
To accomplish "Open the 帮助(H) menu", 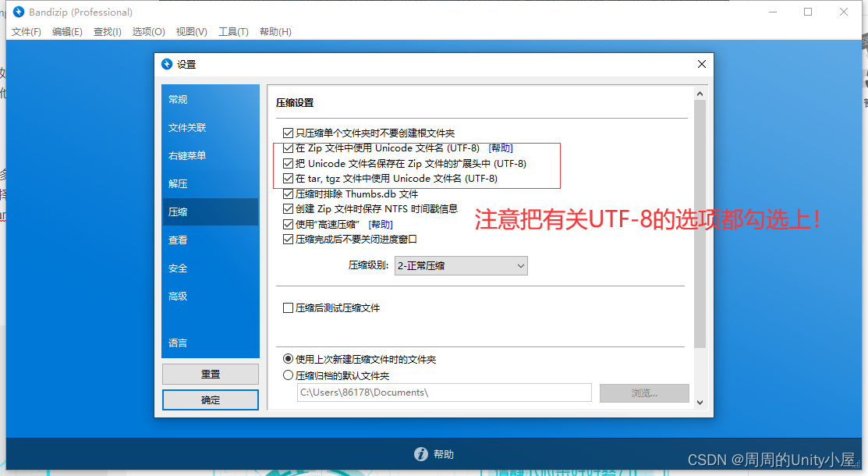I will 275,31.
